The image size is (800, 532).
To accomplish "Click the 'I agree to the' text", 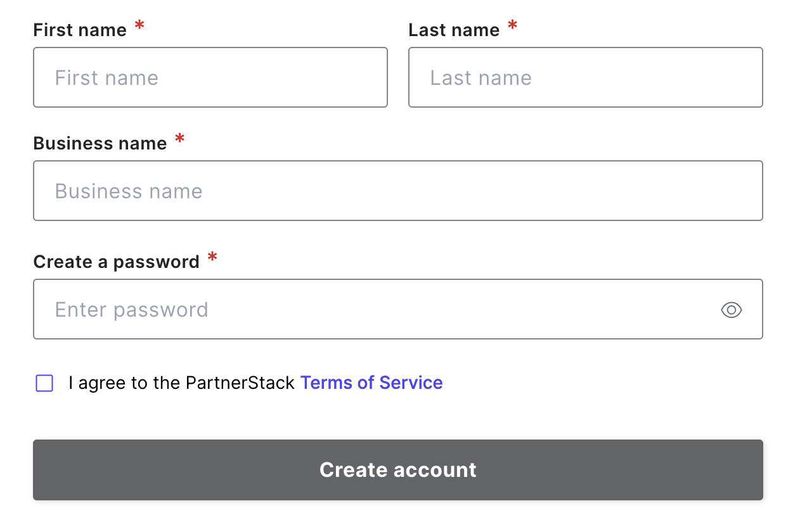I will pos(125,383).
